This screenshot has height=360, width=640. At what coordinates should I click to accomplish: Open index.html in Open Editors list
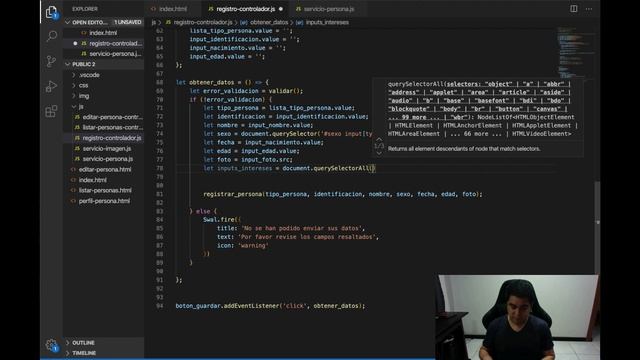pos(103,33)
